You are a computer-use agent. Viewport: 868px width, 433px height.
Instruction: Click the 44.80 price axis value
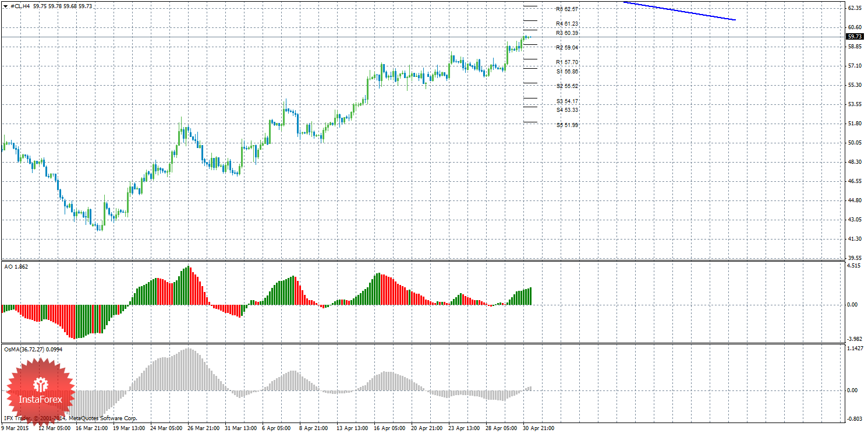coord(855,200)
